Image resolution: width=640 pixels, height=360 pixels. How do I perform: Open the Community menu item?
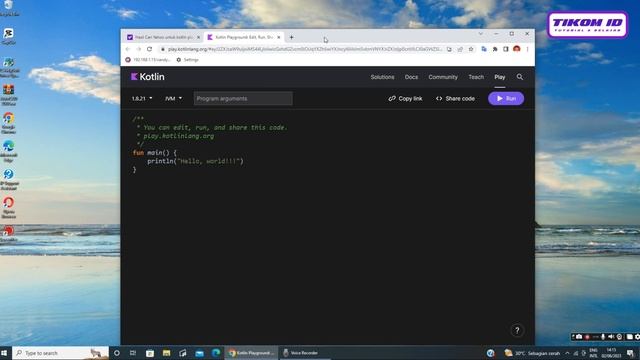coord(443,77)
